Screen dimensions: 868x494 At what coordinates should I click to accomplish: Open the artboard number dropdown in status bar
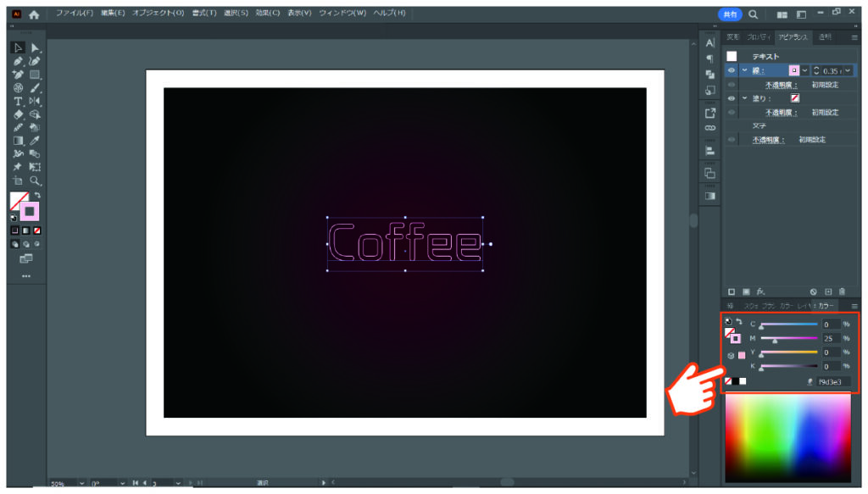coord(178,483)
